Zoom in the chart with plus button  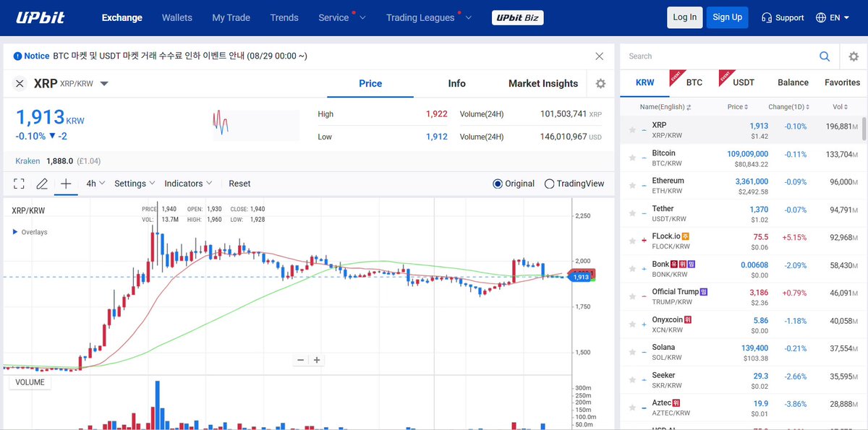click(x=317, y=360)
